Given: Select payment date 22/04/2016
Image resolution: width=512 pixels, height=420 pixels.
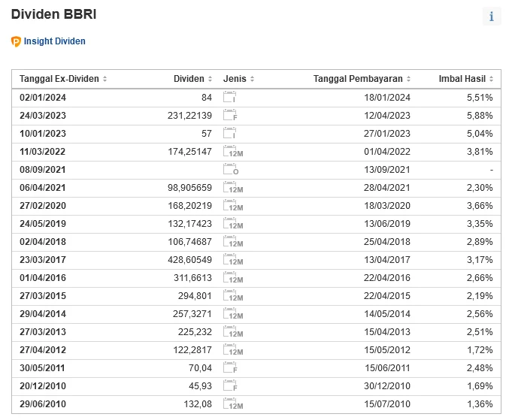Looking at the screenshot, I should 387,278.
